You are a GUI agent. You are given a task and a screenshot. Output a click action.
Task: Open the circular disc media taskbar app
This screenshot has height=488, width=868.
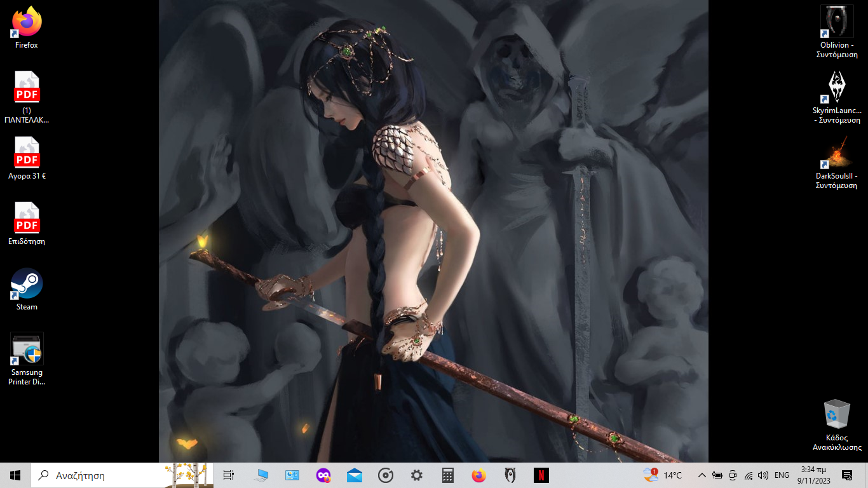(386, 475)
